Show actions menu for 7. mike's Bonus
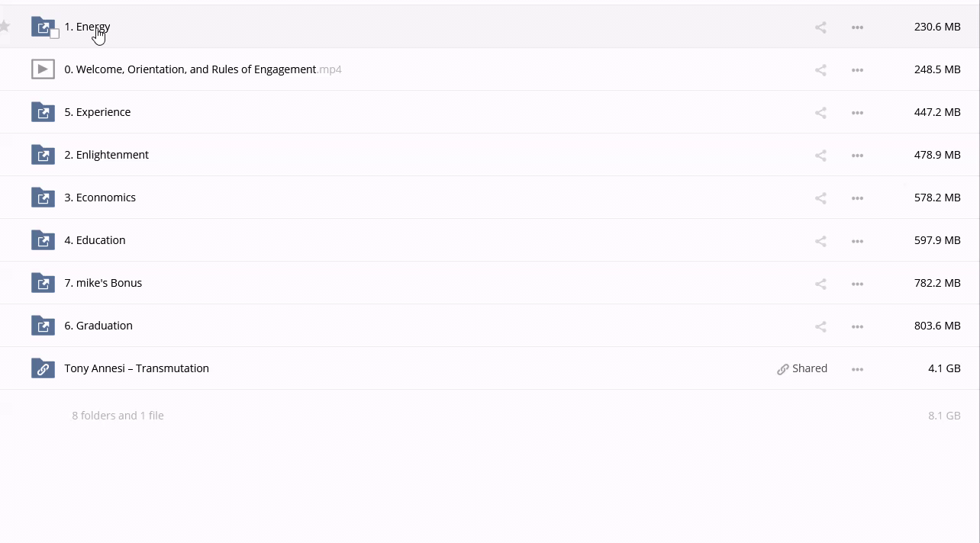The width and height of the screenshot is (980, 543). (857, 284)
